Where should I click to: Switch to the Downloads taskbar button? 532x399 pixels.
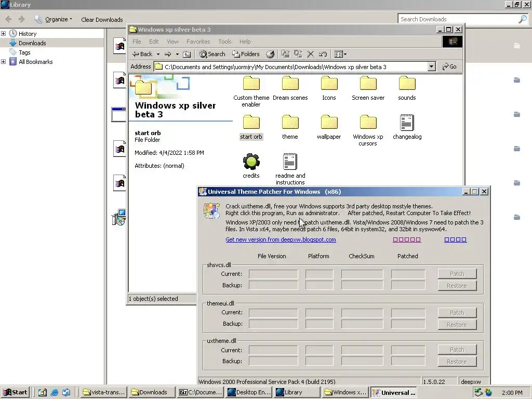[x=152, y=392]
